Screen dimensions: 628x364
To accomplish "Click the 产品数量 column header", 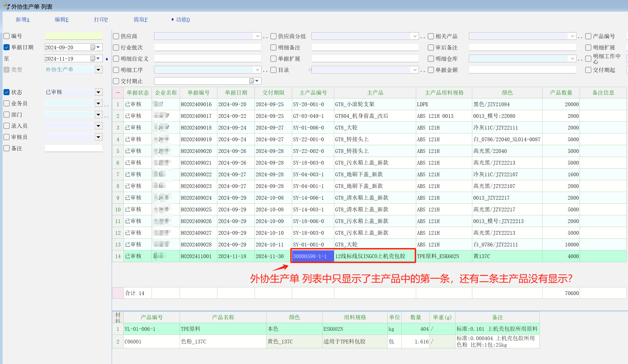I will pos(561,93).
